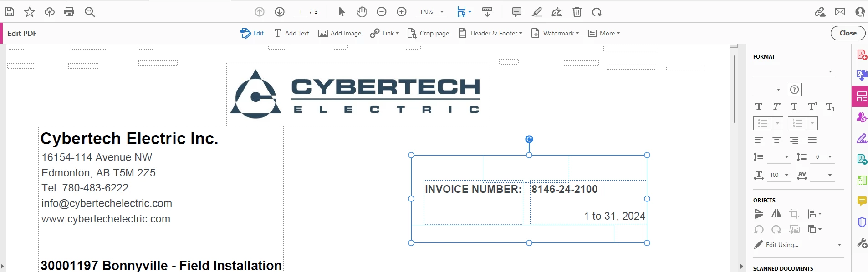
Task: Toggle superscript formatting
Action: (x=812, y=107)
